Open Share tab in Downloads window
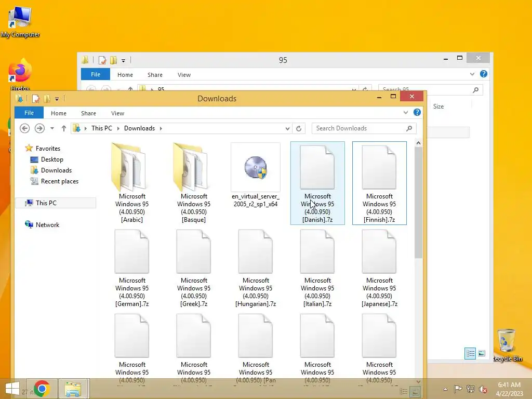The width and height of the screenshot is (532, 399). click(x=88, y=113)
